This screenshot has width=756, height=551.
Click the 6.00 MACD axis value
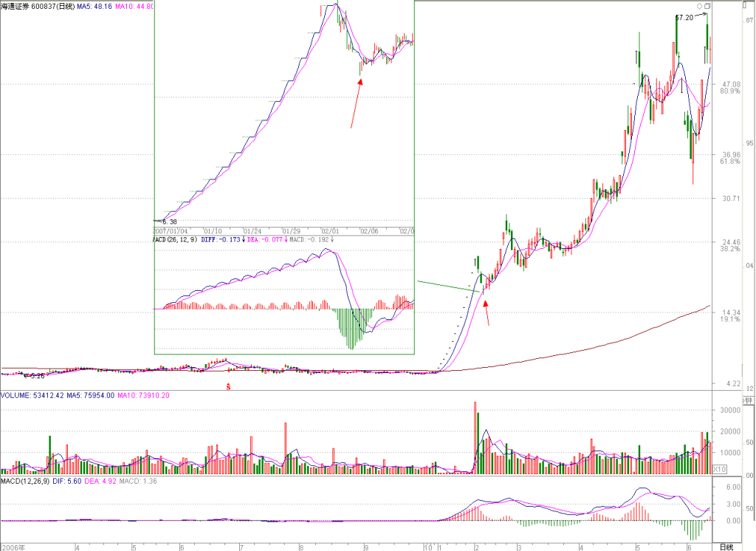pyautogui.click(x=733, y=487)
